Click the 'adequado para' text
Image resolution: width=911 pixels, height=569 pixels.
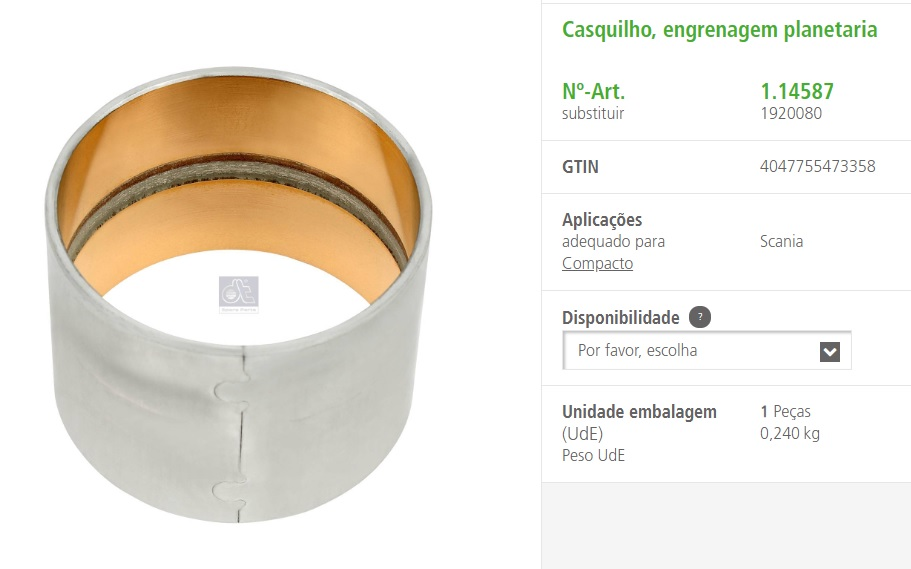613,242
